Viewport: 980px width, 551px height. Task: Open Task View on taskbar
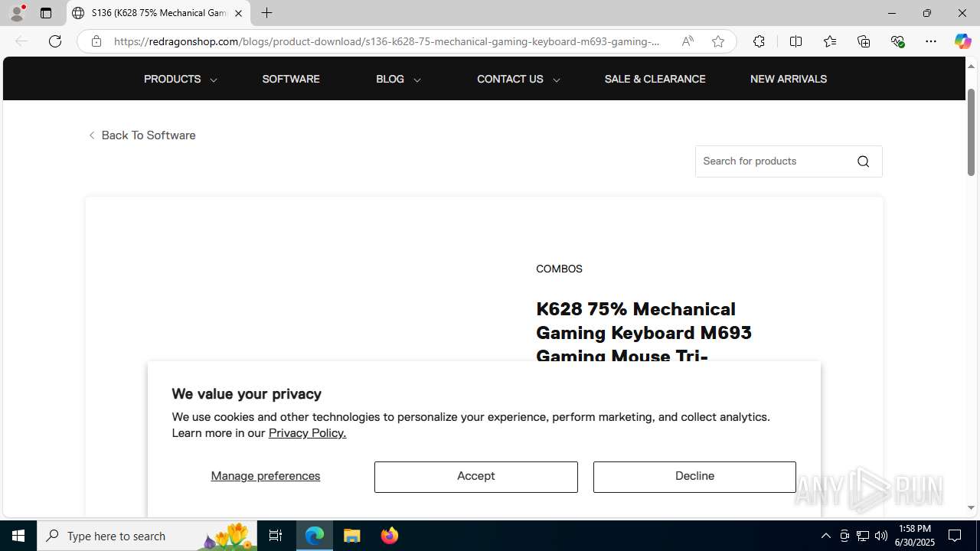pos(276,536)
